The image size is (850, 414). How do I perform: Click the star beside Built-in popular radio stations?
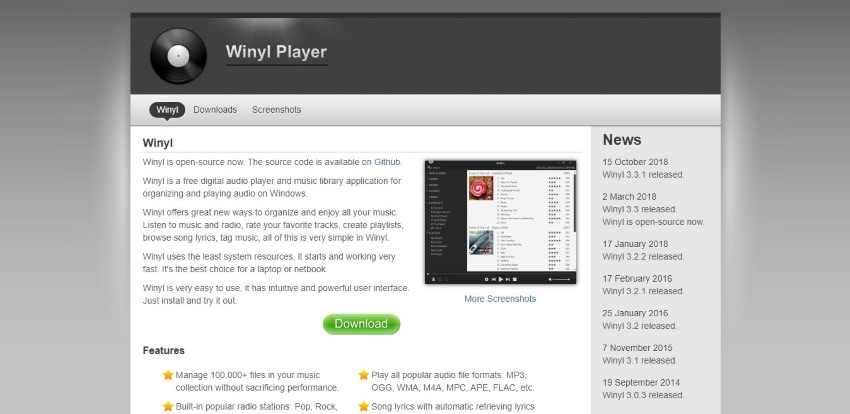(168, 406)
